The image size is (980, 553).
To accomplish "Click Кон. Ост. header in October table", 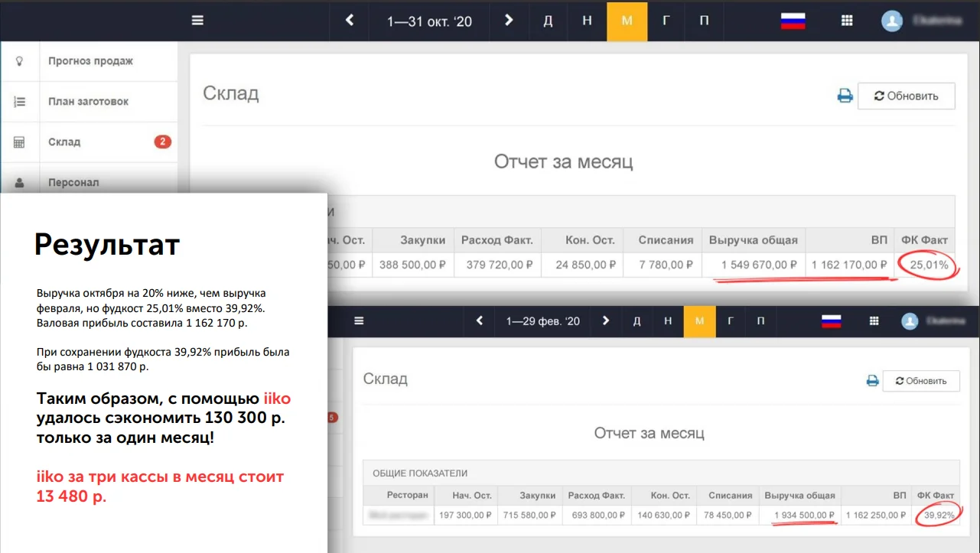I will 589,240.
